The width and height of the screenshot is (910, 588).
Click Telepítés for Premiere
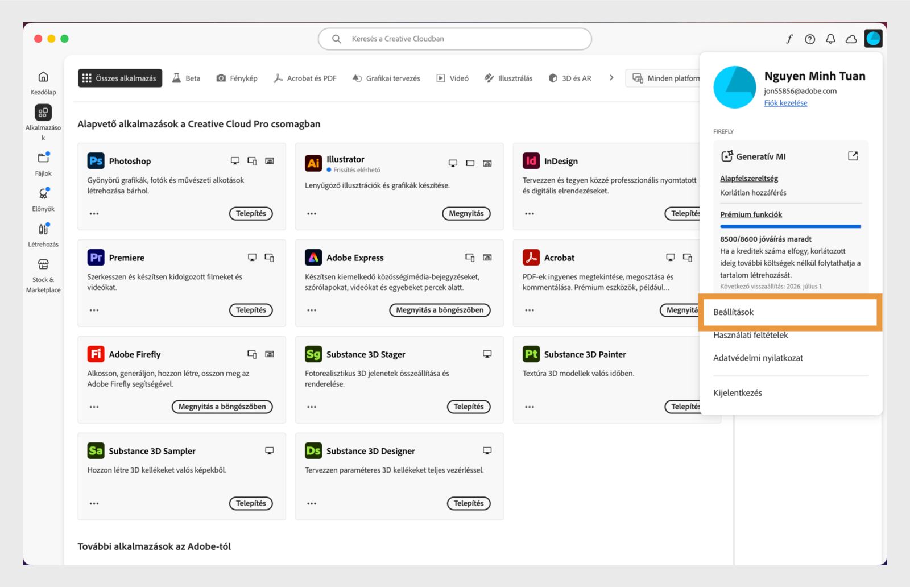251,310
